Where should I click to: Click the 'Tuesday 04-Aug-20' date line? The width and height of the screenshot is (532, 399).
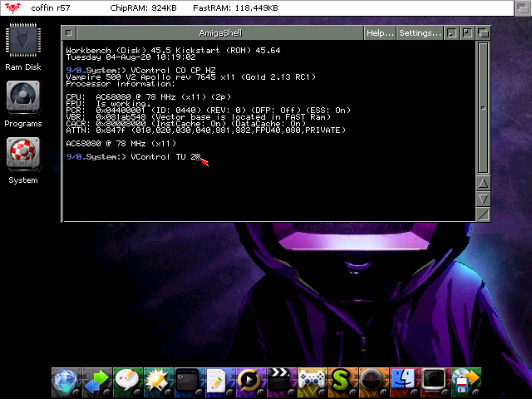coord(131,57)
